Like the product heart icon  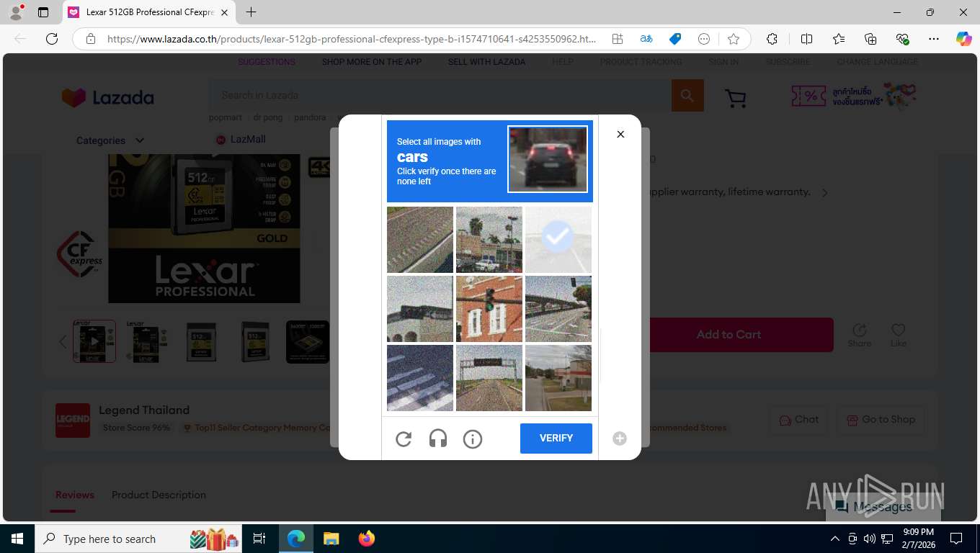point(898,335)
